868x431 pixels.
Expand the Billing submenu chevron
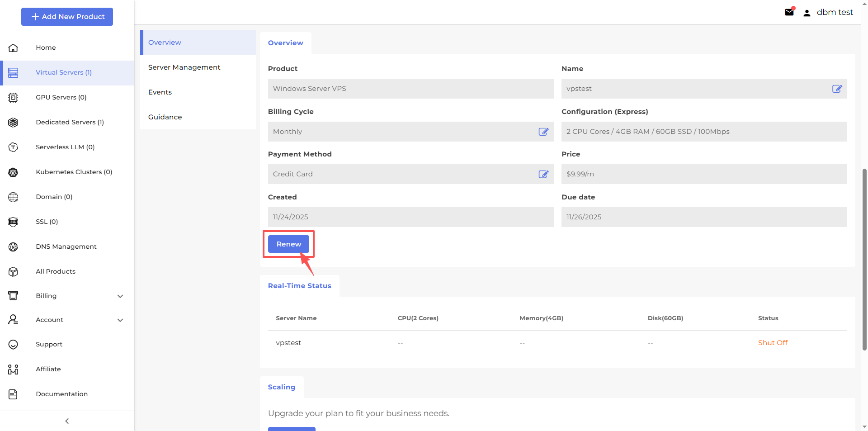pos(120,296)
